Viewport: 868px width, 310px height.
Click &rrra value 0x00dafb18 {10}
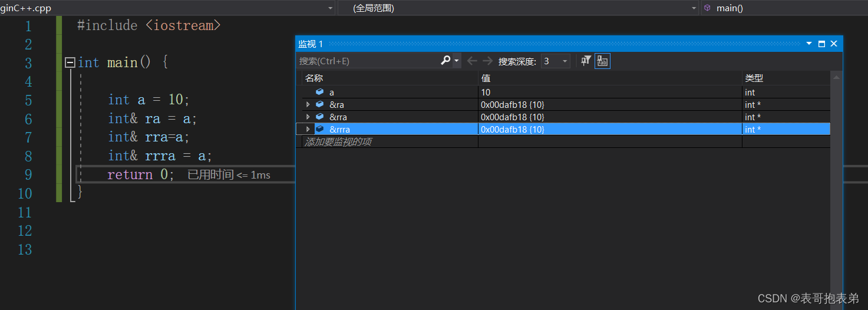tap(512, 129)
